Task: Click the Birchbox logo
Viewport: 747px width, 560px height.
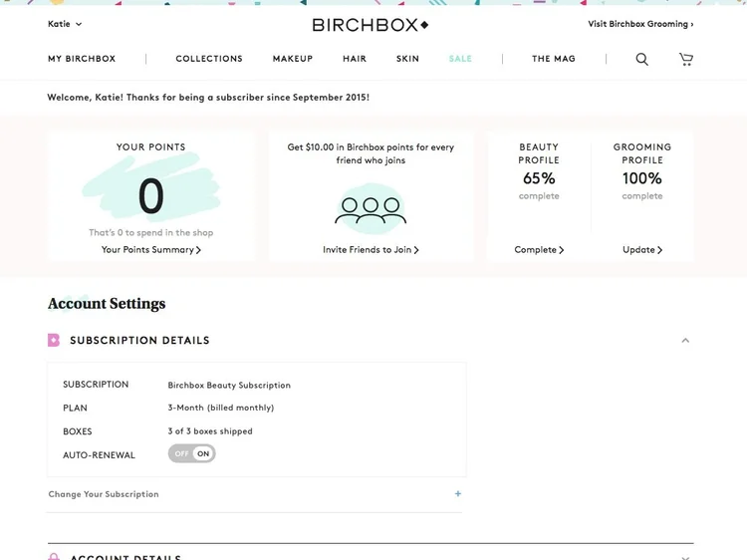Action: [371, 25]
